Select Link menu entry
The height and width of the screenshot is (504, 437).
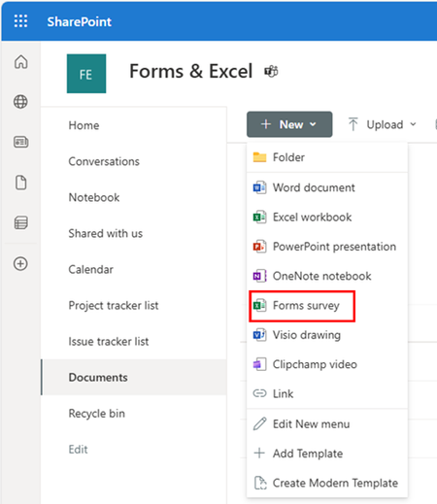pos(327,393)
